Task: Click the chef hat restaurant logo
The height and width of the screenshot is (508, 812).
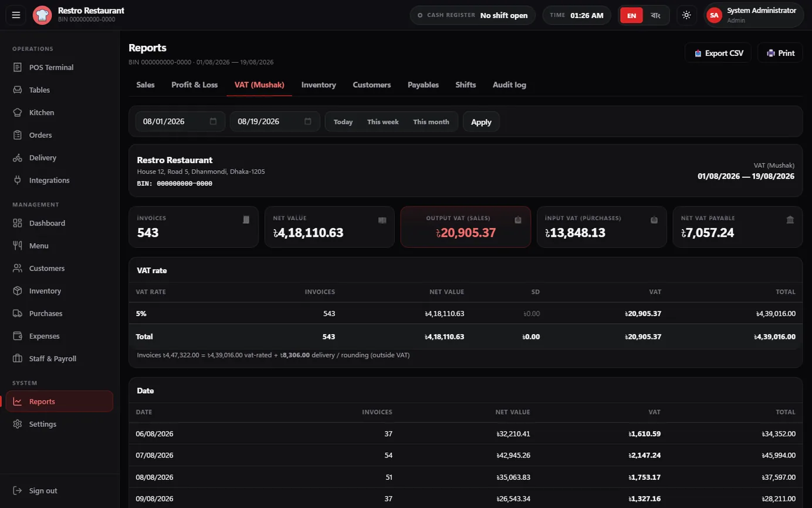Action: pyautogui.click(x=42, y=15)
